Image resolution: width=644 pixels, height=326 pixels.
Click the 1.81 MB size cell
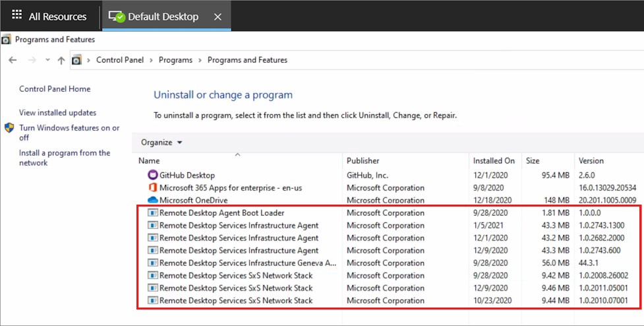coord(555,213)
